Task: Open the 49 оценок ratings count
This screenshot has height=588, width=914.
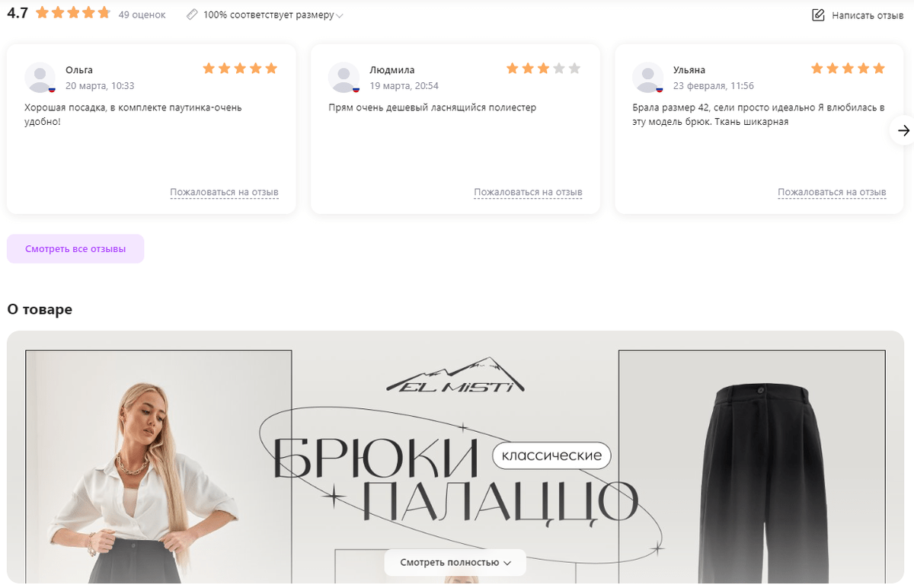Action: click(142, 15)
